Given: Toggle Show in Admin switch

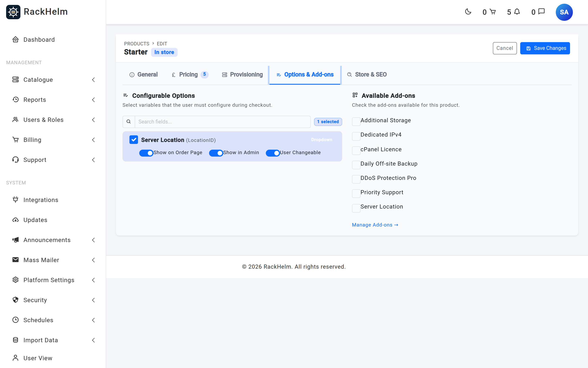Looking at the screenshot, I should [216, 153].
